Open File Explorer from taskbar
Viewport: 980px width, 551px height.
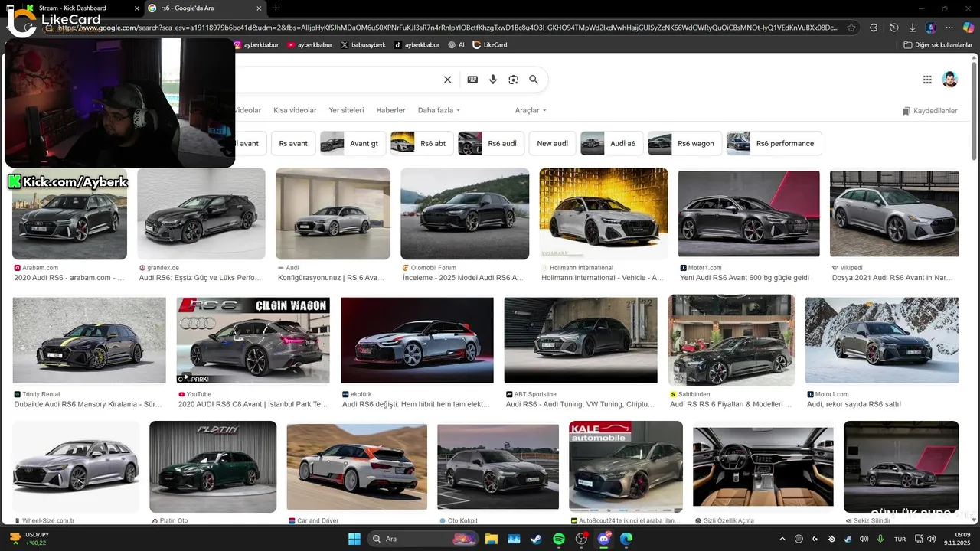pos(491,539)
